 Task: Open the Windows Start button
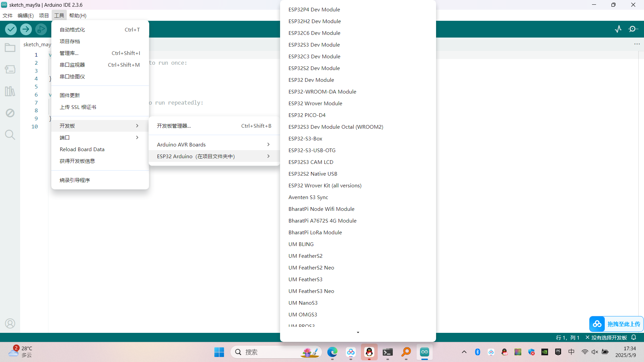tap(219, 352)
